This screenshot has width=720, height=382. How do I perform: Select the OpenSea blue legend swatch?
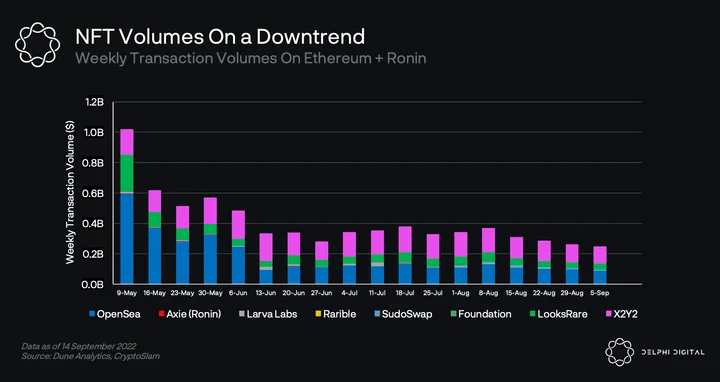[92, 314]
